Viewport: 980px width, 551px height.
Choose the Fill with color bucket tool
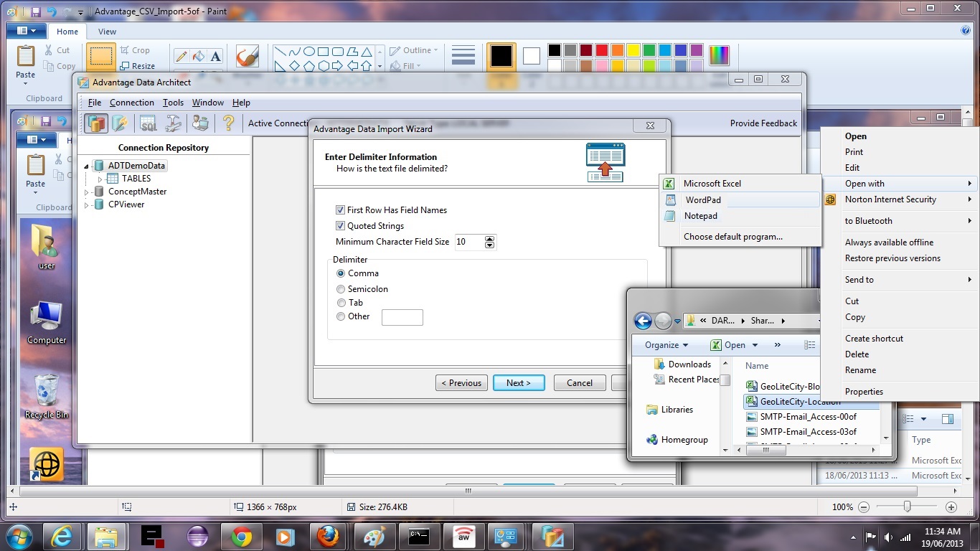coord(199,56)
